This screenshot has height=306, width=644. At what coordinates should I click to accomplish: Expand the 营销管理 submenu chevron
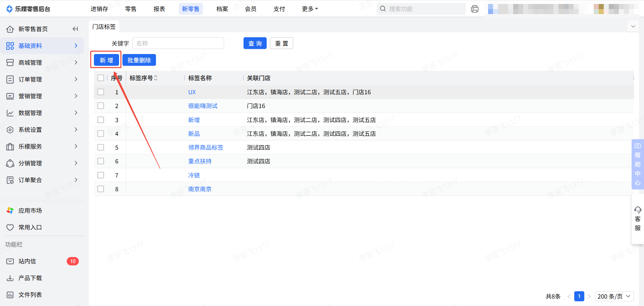point(76,96)
